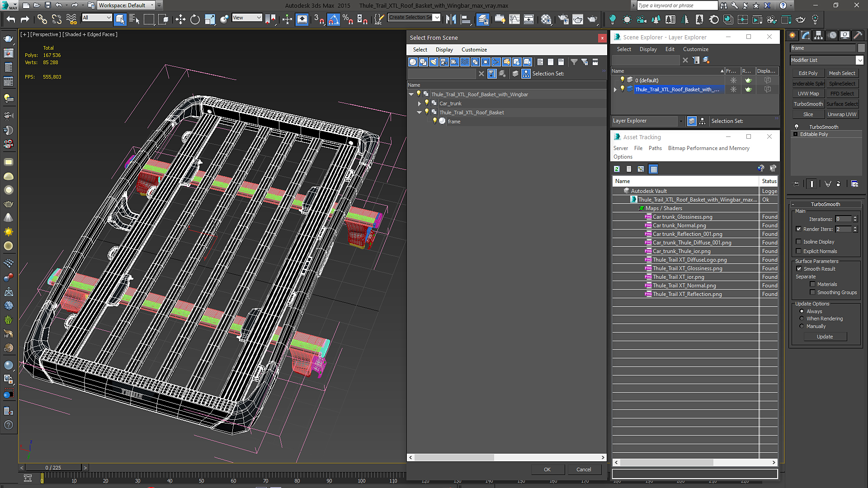The image size is (868, 488).
Task: Select the When Rendering update option
Action: (x=802, y=319)
